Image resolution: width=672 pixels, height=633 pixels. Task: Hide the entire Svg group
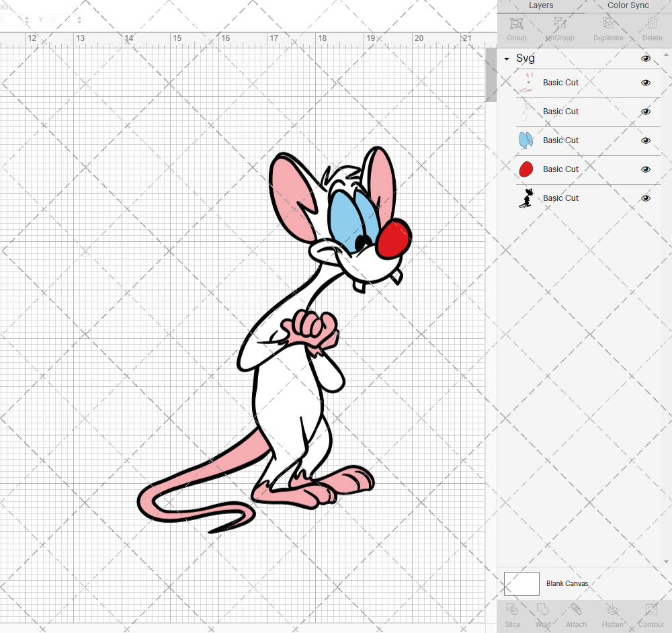click(645, 58)
